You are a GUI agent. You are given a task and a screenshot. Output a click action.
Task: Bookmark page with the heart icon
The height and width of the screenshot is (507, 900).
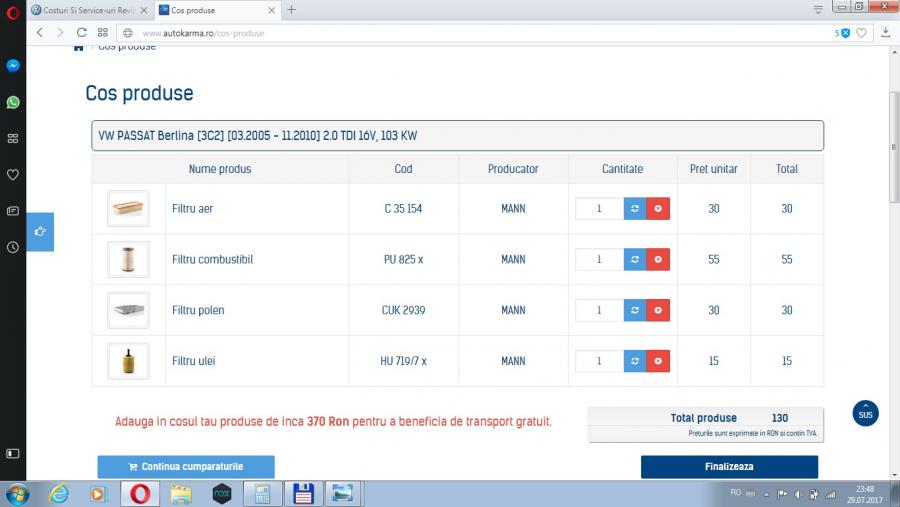(x=861, y=33)
